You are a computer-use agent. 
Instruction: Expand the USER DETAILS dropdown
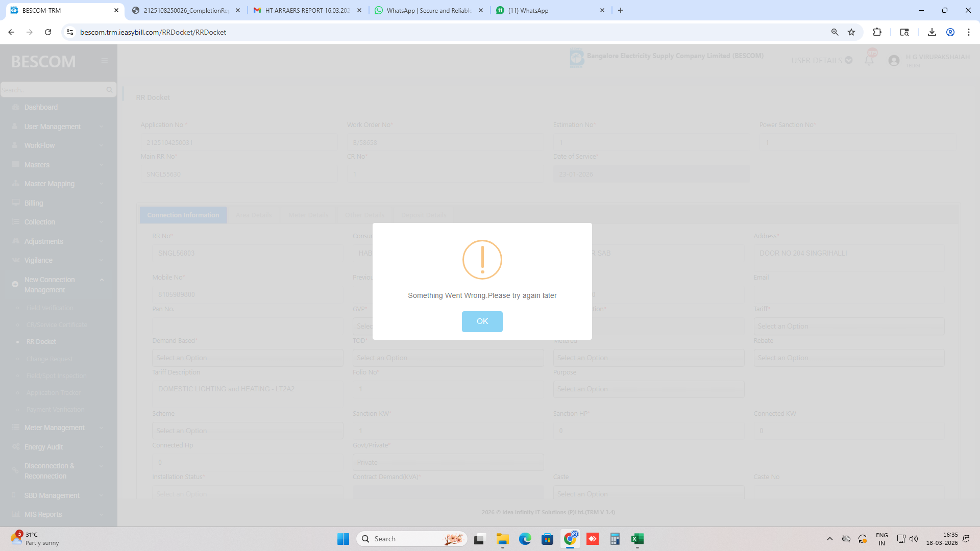(821, 60)
